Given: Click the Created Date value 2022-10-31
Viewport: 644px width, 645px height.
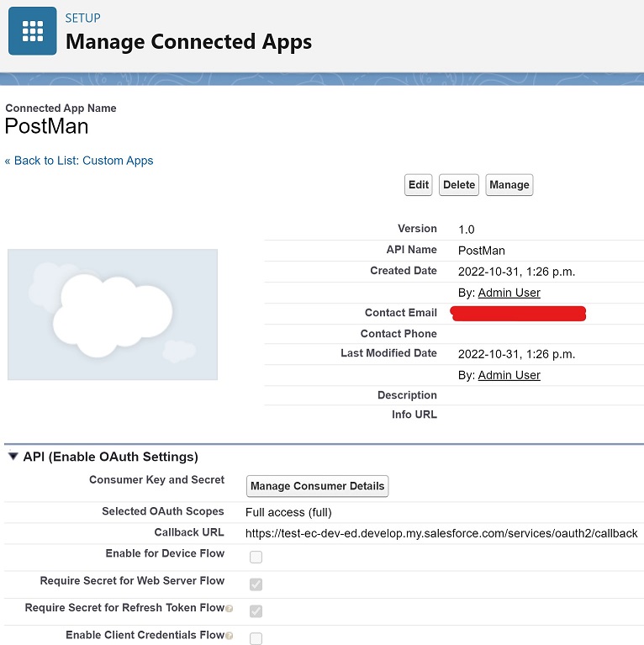Looking at the screenshot, I should pyautogui.click(x=516, y=272).
